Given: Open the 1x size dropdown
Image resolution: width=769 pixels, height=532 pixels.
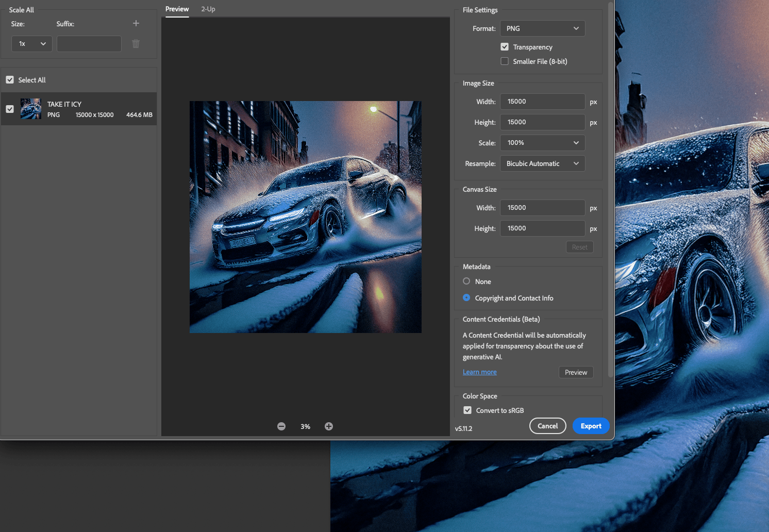Looking at the screenshot, I should pyautogui.click(x=32, y=44).
